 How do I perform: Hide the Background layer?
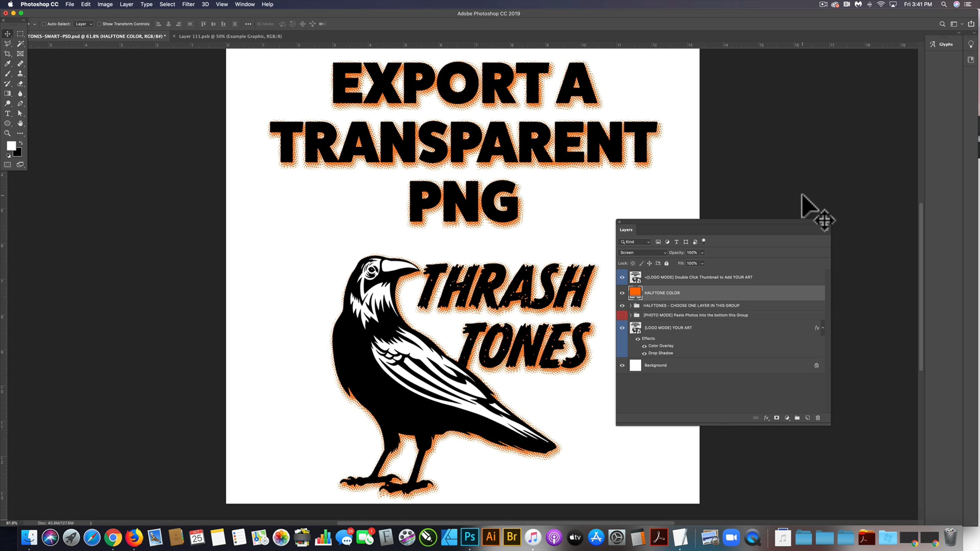click(622, 365)
